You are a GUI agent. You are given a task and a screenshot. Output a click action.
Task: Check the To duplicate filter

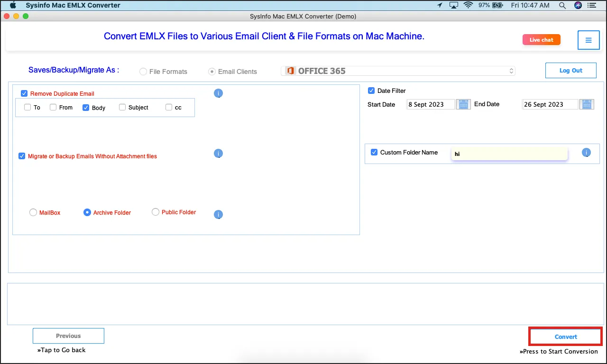point(28,107)
